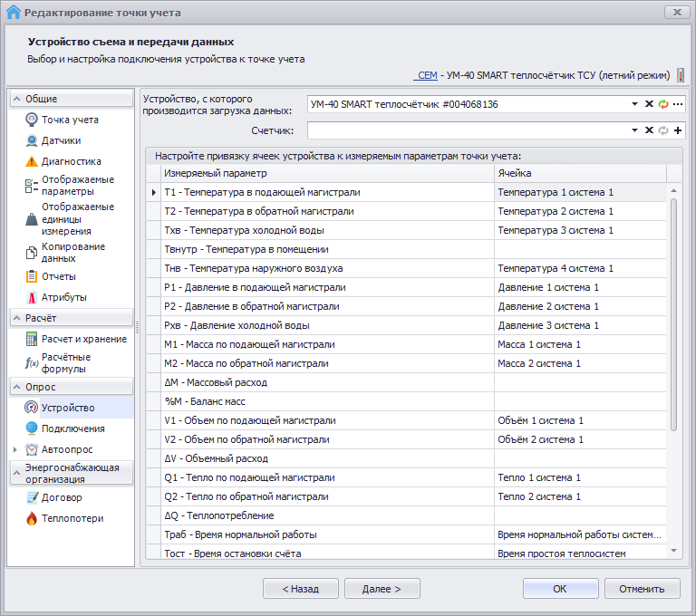Click the plus icon to add a counter
Viewport: 696px width, 616px height.
point(677,130)
